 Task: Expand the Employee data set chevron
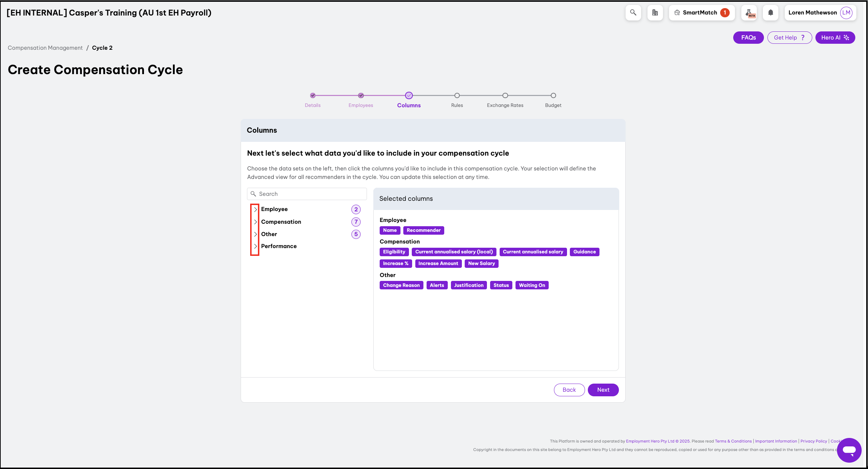coord(255,209)
